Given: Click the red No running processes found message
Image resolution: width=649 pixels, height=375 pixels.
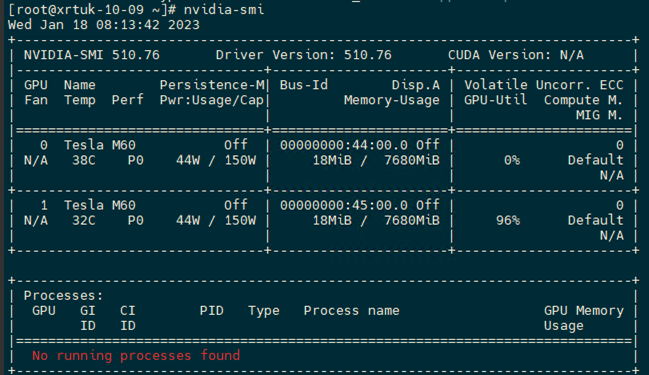Looking at the screenshot, I should (x=136, y=356).
